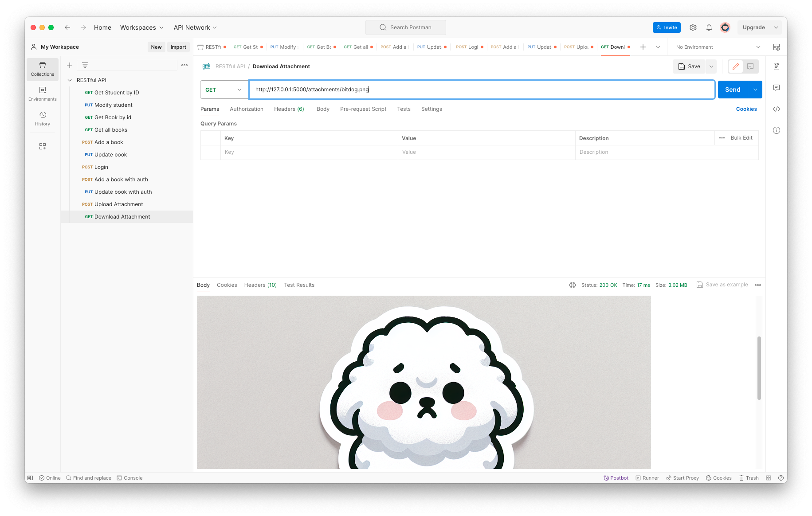Click the Send button
Screen dimensions: 812x516
[733, 90]
